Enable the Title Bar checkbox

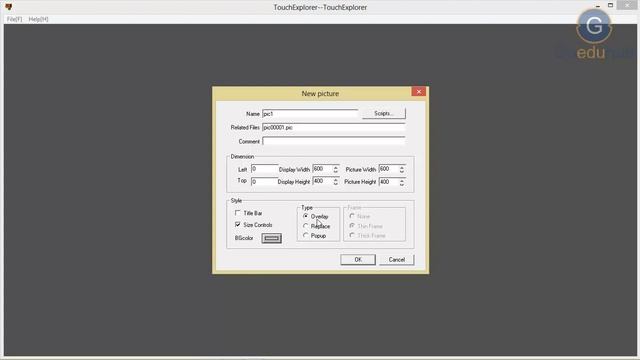pyautogui.click(x=238, y=213)
